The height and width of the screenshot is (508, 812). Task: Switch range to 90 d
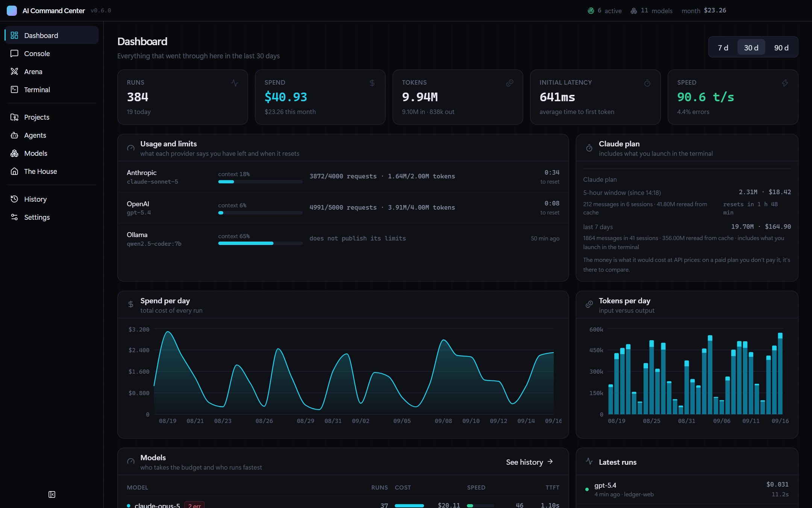coord(781,48)
